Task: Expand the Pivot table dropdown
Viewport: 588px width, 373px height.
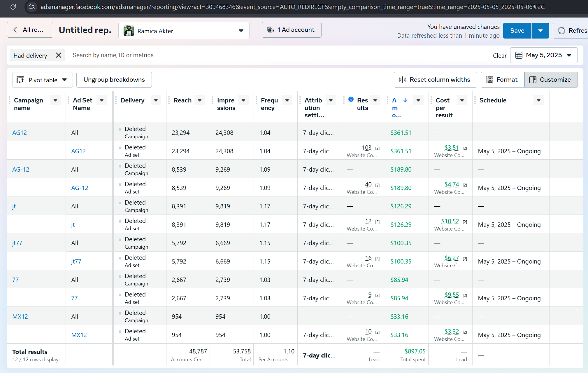Action: [42, 80]
